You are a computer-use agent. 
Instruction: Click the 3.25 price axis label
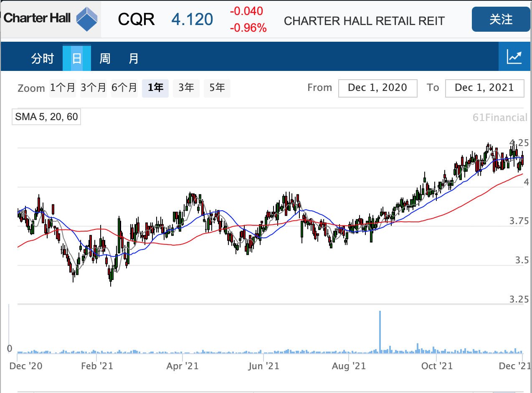pos(519,300)
